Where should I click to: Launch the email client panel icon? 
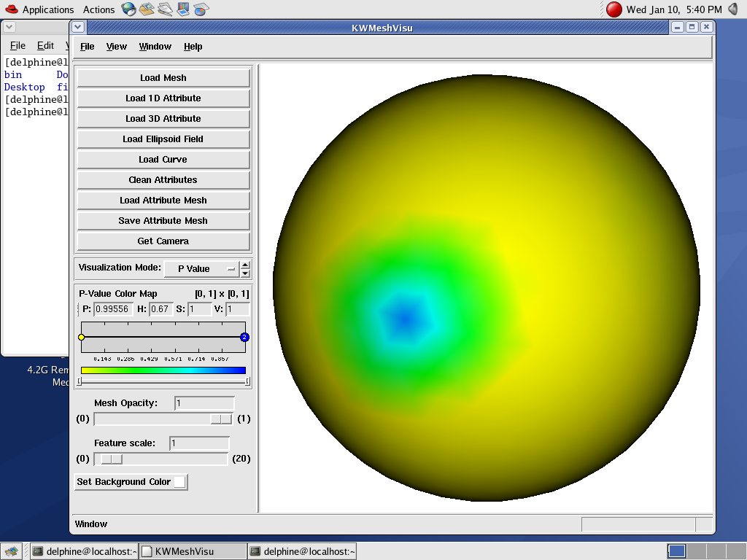point(147,9)
